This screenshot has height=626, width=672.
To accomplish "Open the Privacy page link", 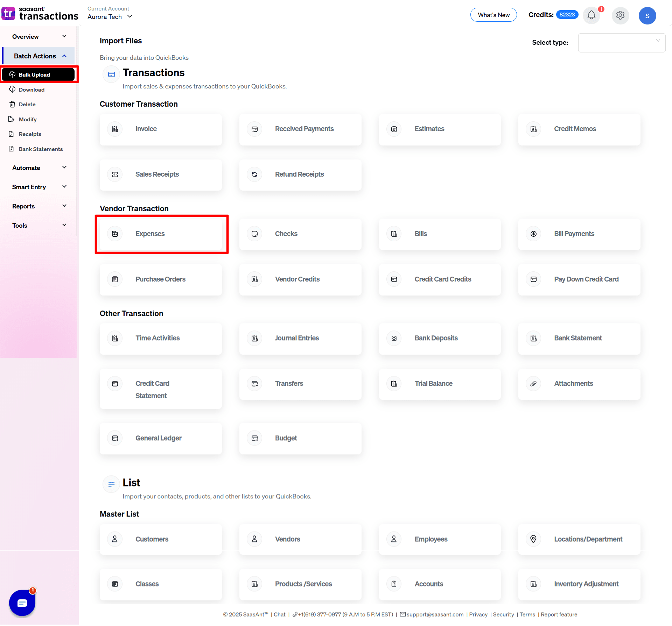I will [x=478, y=614].
